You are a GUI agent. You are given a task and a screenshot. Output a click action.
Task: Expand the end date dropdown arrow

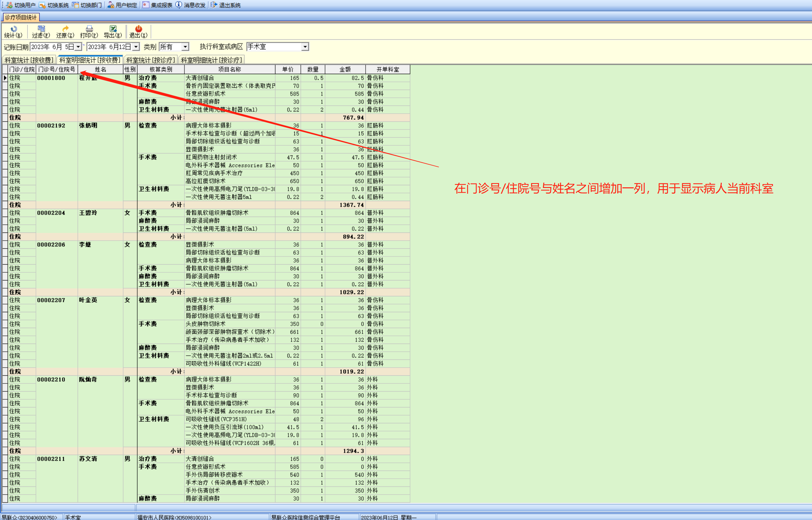(136, 47)
